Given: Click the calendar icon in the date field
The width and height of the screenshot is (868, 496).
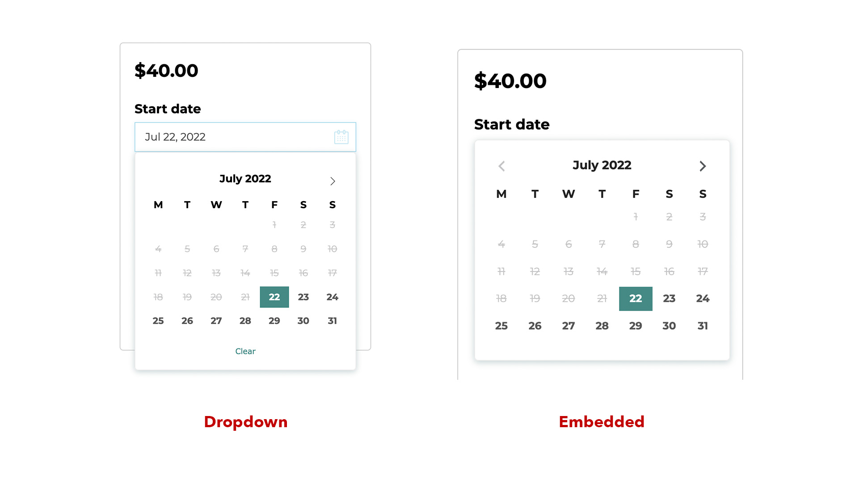Looking at the screenshot, I should 341,137.
